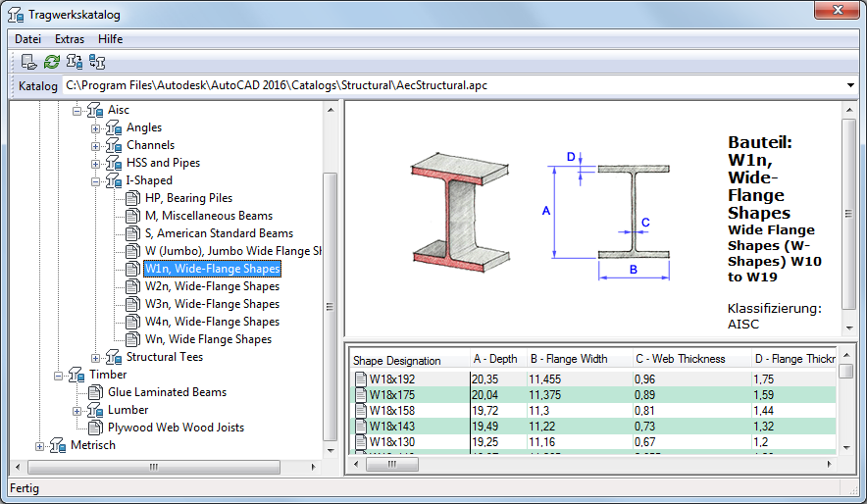Expand the Channels tree node
This screenshot has height=504, width=867.
pyautogui.click(x=96, y=146)
